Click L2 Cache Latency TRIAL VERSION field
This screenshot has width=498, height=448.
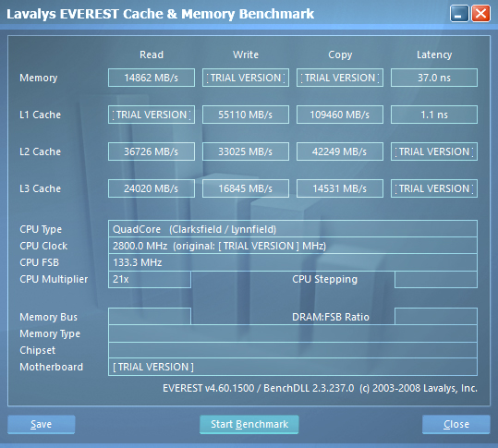(x=434, y=151)
